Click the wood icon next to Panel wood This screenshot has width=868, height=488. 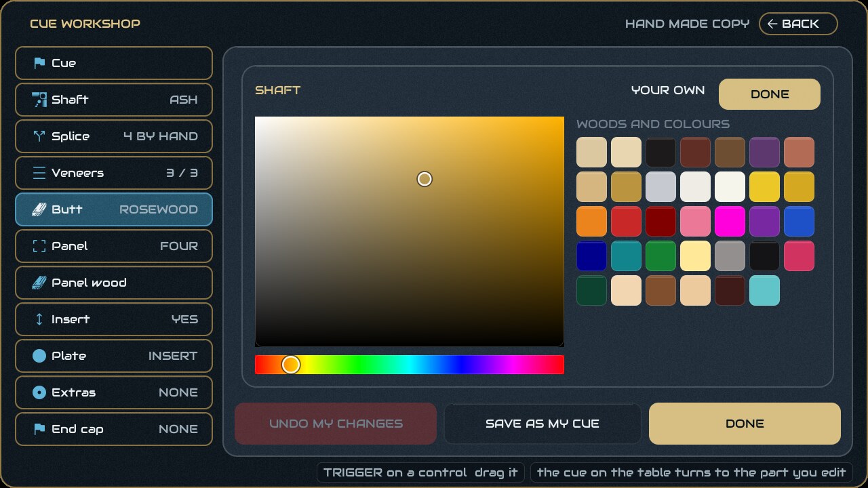coord(39,283)
